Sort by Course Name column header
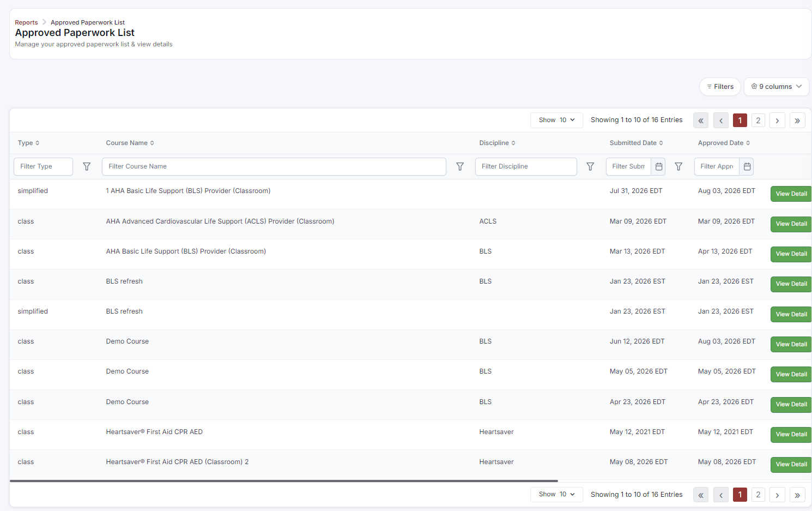Screen dimensions: 812x511 coord(130,143)
